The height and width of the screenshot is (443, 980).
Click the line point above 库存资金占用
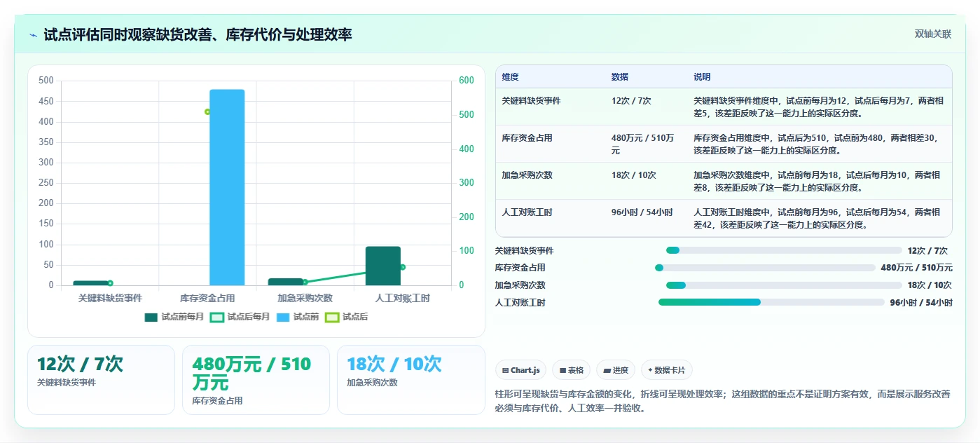pos(207,111)
